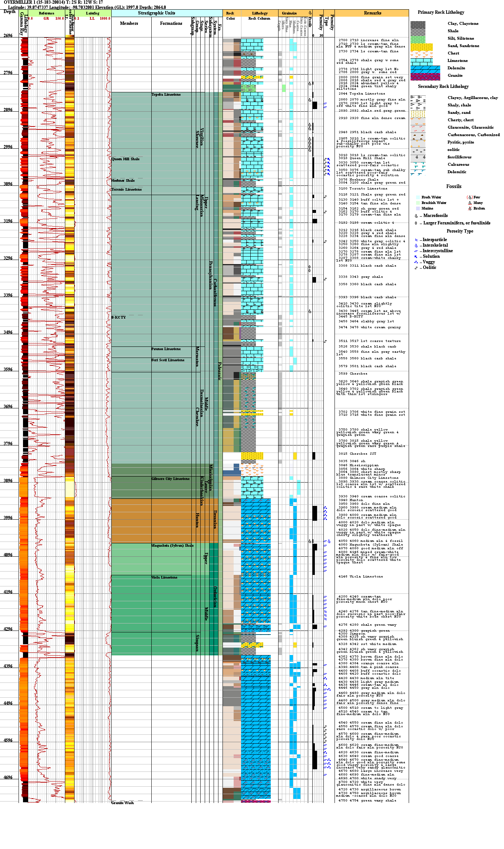Click the Brackish Water fossil color box
Screen dimensions: 504x849
(x=418, y=203)
